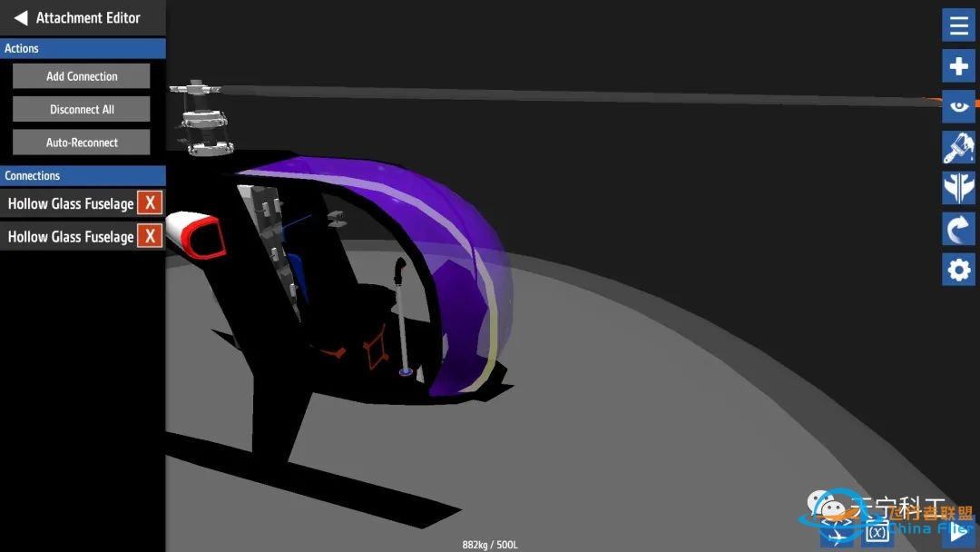This screenshot has width=980, height=552.
Task: Select second Hollow Glass Fuselage entry
Action: click(70, 237)
